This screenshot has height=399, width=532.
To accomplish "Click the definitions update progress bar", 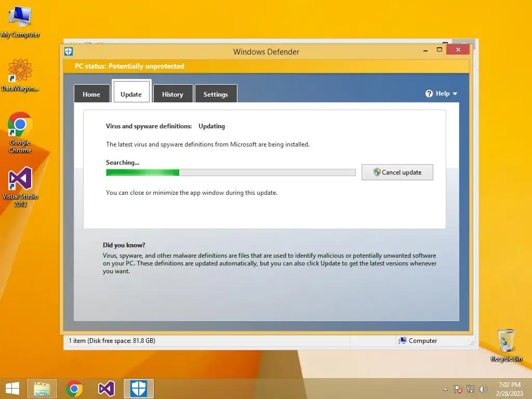I will pyautogui.click(x=231, y=172).
